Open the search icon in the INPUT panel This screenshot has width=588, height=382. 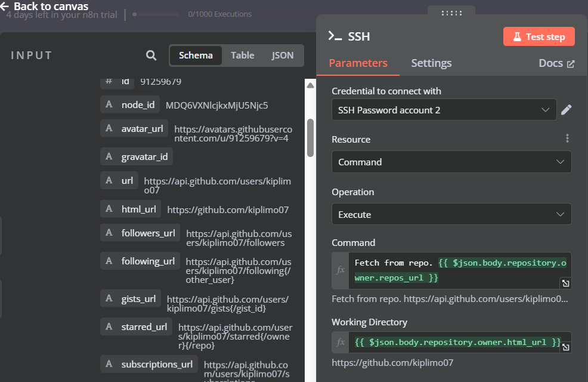click(x=151, y=55)
